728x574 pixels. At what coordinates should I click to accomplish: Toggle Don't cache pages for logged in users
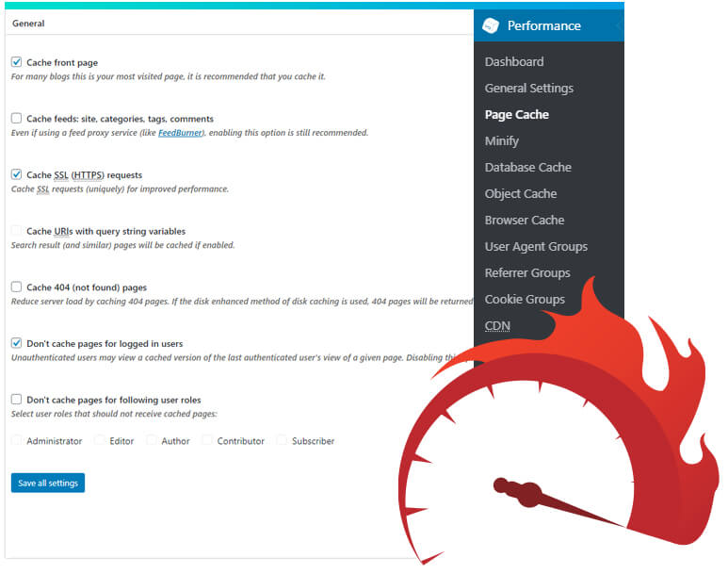[16, 343]
